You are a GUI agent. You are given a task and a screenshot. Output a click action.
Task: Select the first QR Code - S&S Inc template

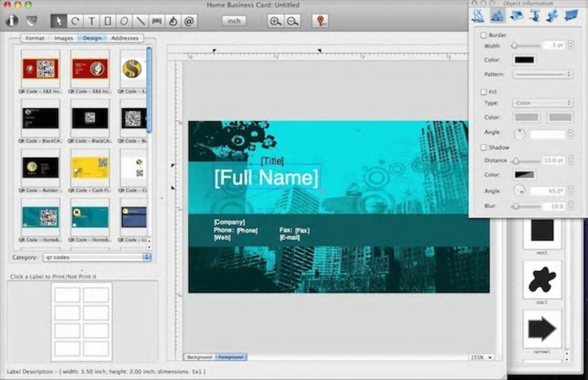40,69
